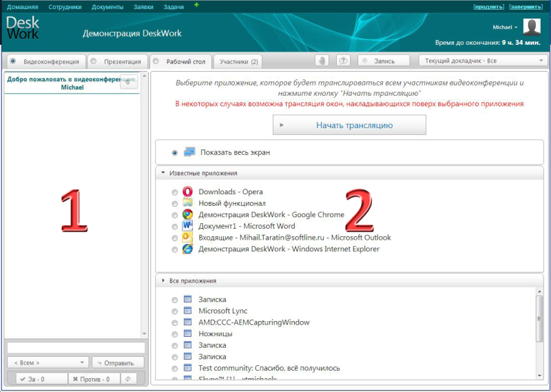
Task: Click the Microsoft Outlook application icon
Action: (187, 237)
